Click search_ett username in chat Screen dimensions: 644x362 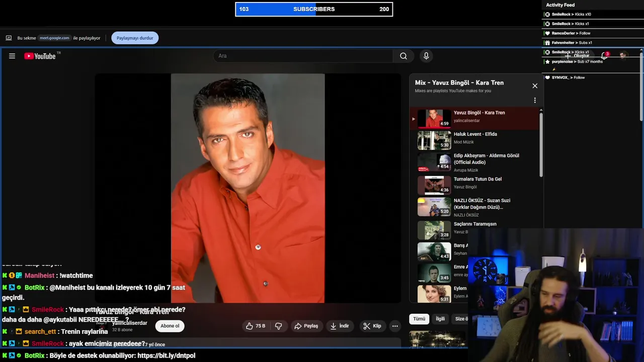(40, 332)
